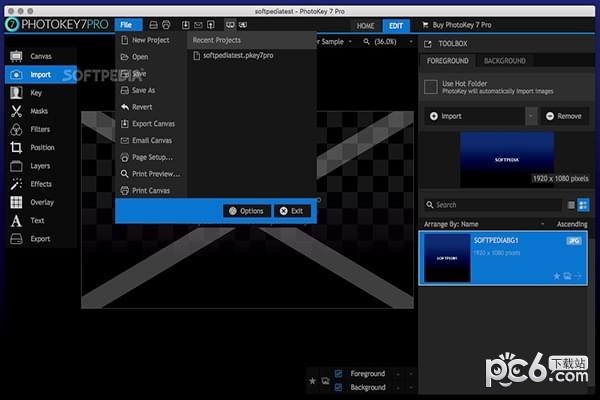Open the zoom percentage dropdown

click(x=411, y=41)
